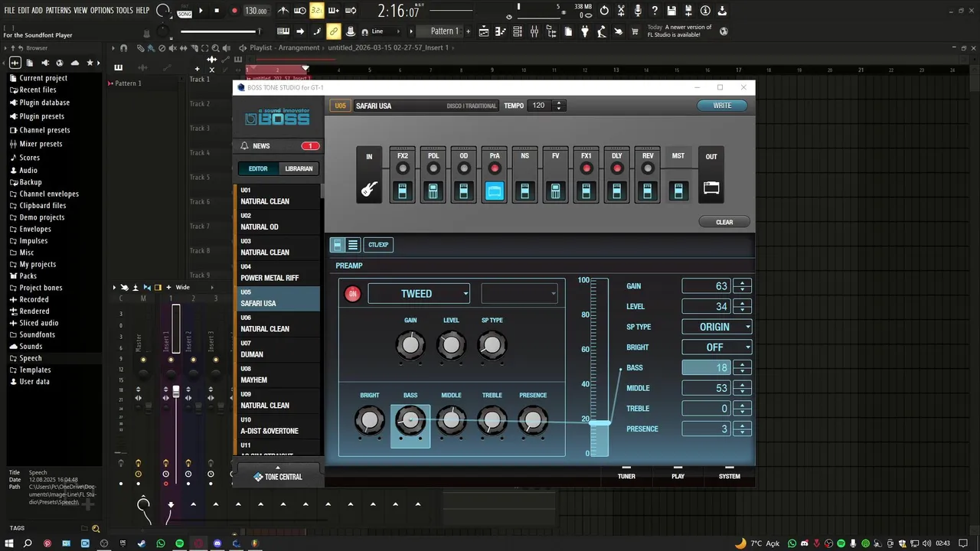This screenshot has width=980, height=551.
Task: Open the PATTERNS menu
Action: pyautogui.click(x=58, y=11)
